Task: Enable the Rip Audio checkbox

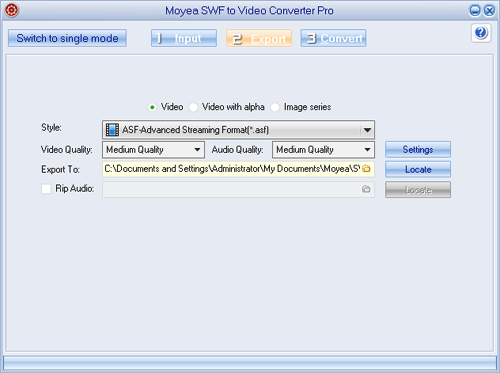Action: (x=46, y=189)
